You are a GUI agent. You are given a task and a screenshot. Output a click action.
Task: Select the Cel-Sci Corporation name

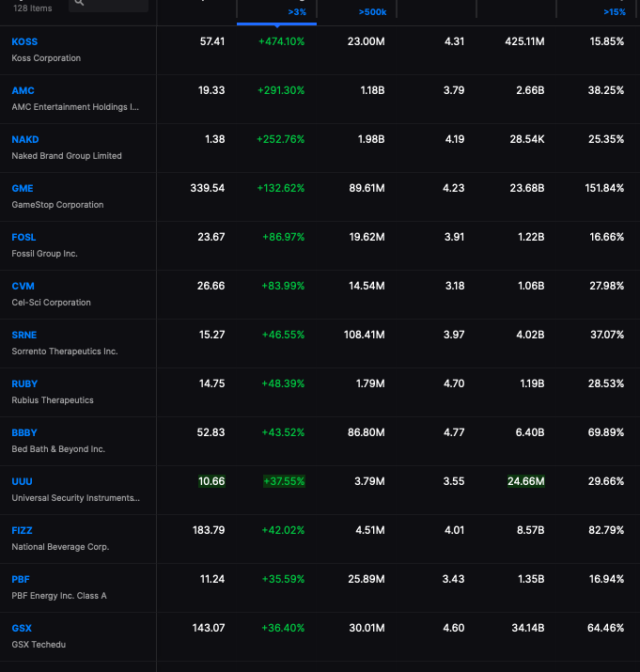52,302
